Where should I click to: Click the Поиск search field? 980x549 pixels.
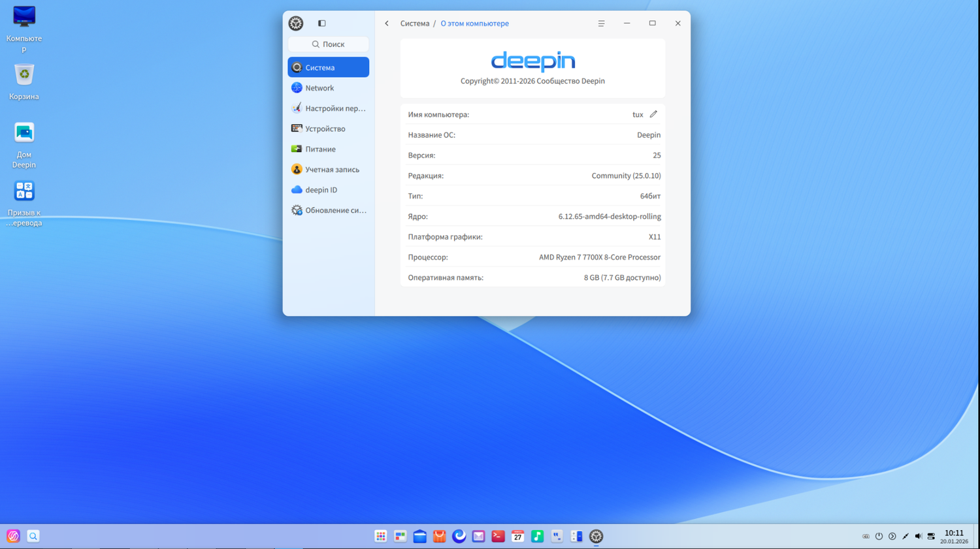[x=328, y=44]
